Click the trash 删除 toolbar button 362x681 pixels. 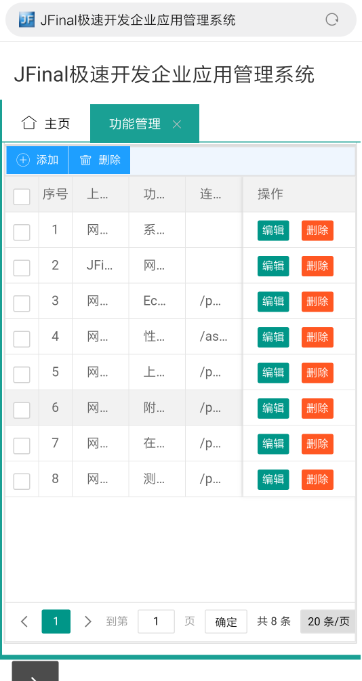click(99, 160)
